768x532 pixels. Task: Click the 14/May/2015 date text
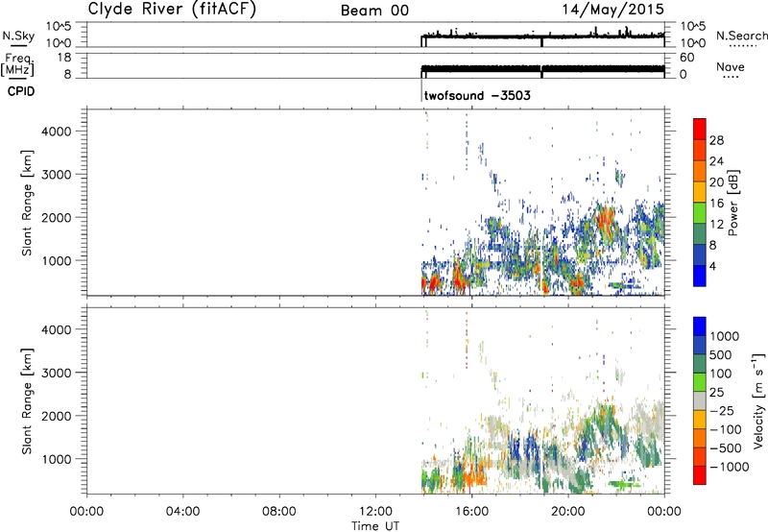[612, 9]
